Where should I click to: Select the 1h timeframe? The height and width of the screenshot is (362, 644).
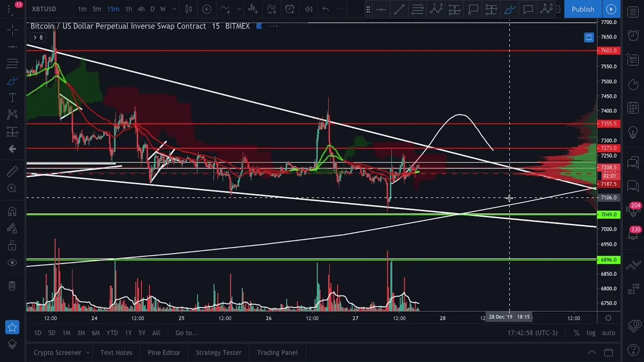[129, 9]
